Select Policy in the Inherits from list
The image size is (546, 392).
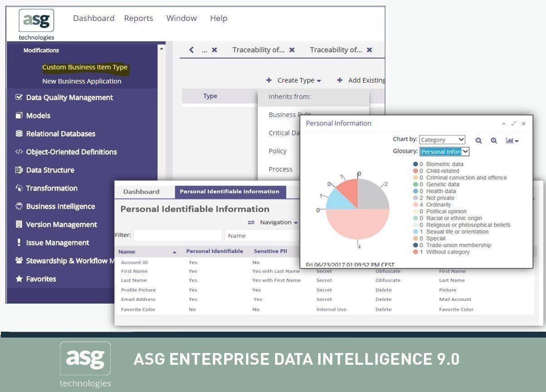[278, 151]
